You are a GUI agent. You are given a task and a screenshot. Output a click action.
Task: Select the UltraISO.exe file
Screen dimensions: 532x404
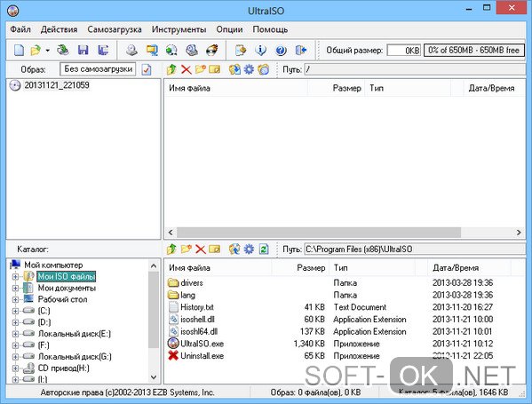pyautogui.click(x=202, y=344)
